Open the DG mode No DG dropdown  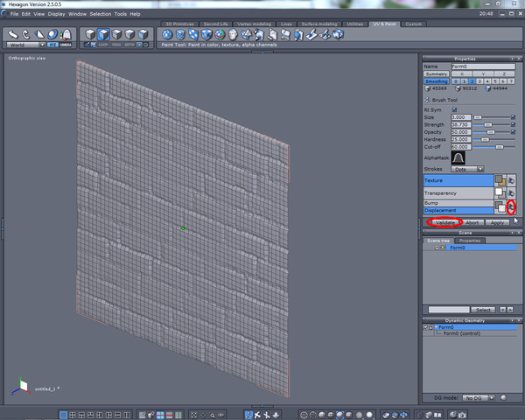pos(478,398)
